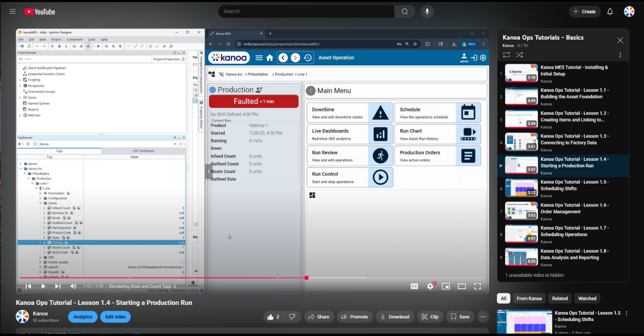
Task: Open the YouTube guide hamburger menu
Action: tap(13, 11)
